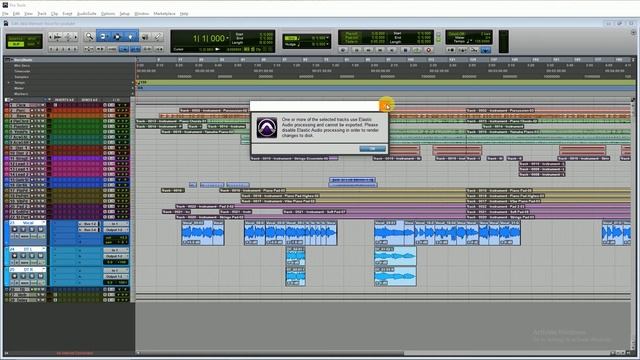Click the DT L track volume readout
The height and width of the screenshot is (360, 640).
(116, 262)
